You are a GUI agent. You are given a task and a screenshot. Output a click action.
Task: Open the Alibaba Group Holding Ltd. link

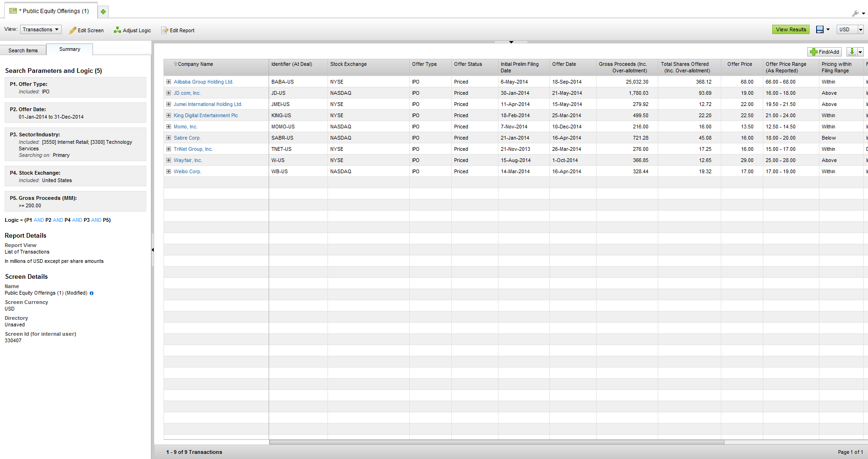(203, 82)
